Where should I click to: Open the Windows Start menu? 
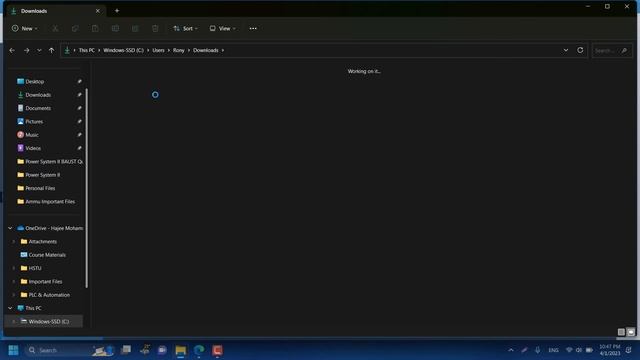[13, 350]
